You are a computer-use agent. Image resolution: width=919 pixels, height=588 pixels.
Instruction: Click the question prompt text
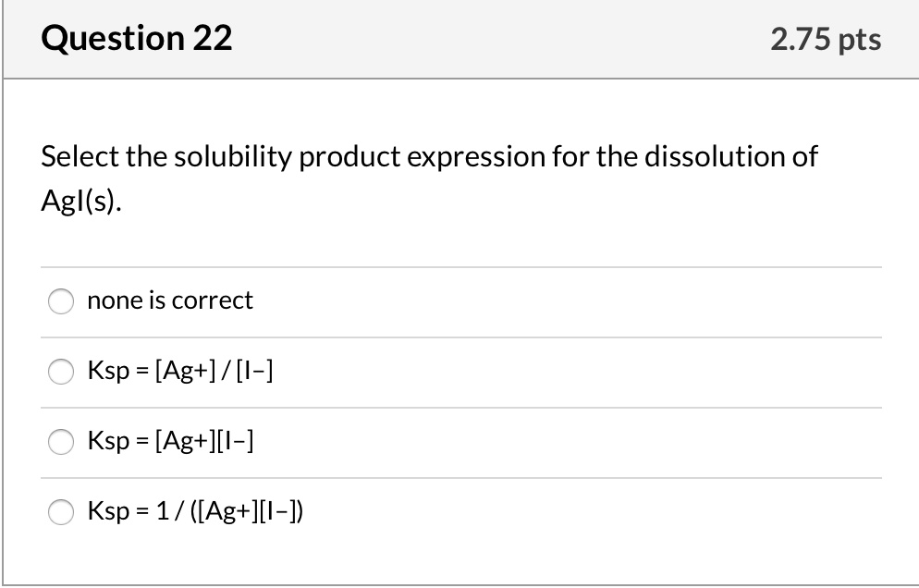[427, 157]
